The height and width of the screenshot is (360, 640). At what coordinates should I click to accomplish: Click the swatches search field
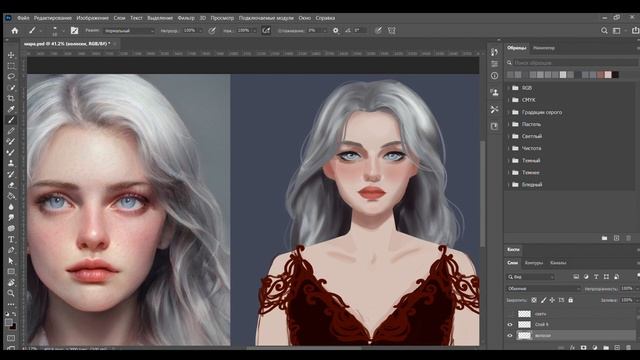point(571,62)
